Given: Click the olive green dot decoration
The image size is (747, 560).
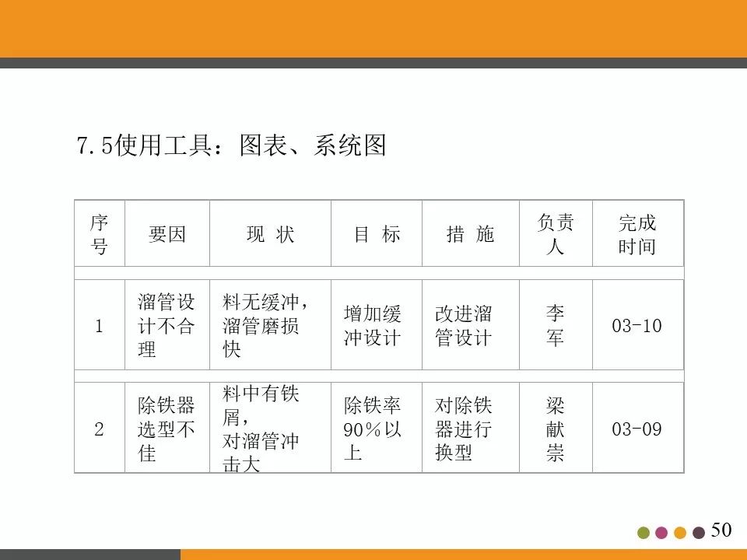Looking at the screenshot, I should pos(642,533).
